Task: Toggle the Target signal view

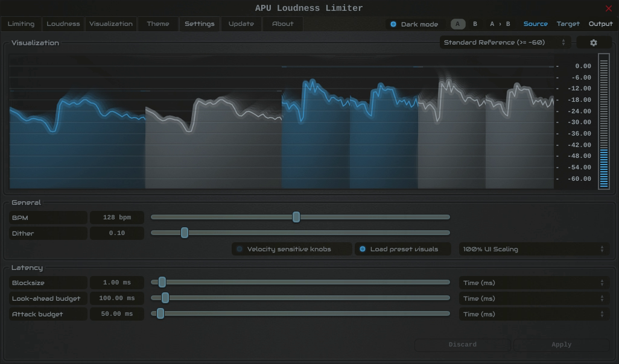Action: [568, 24]
